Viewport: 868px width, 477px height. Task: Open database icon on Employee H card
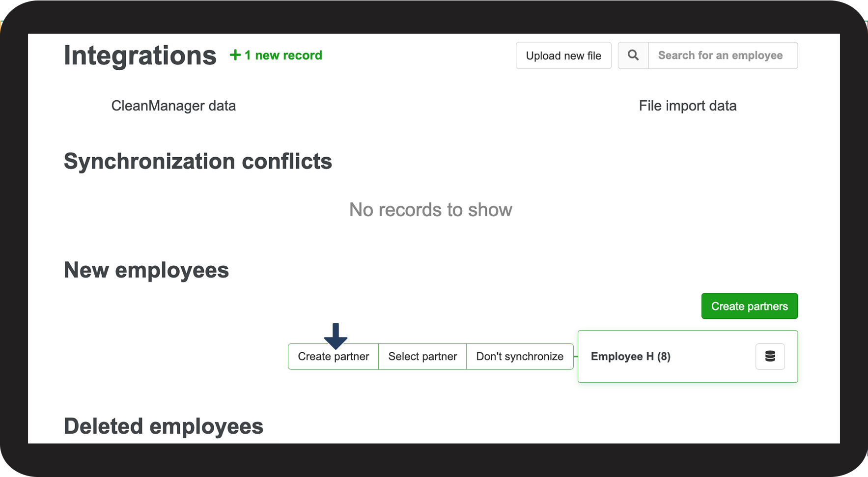coord(770,356)
